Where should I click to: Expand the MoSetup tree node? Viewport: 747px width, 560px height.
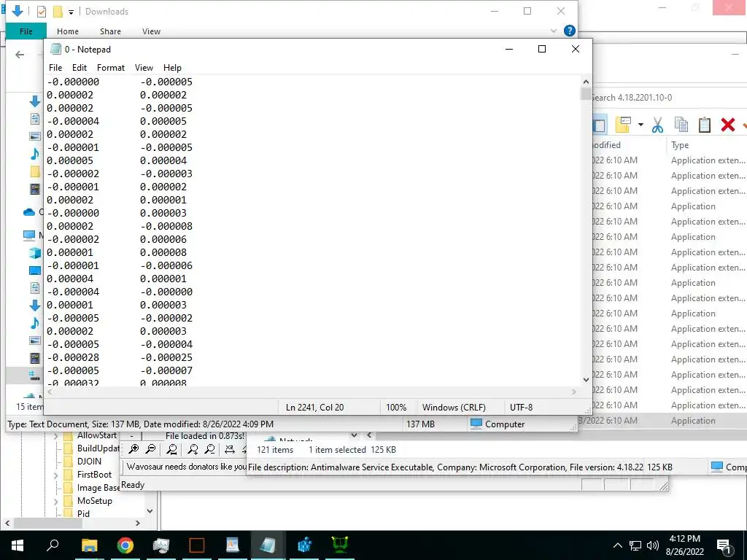coord(55,501)
